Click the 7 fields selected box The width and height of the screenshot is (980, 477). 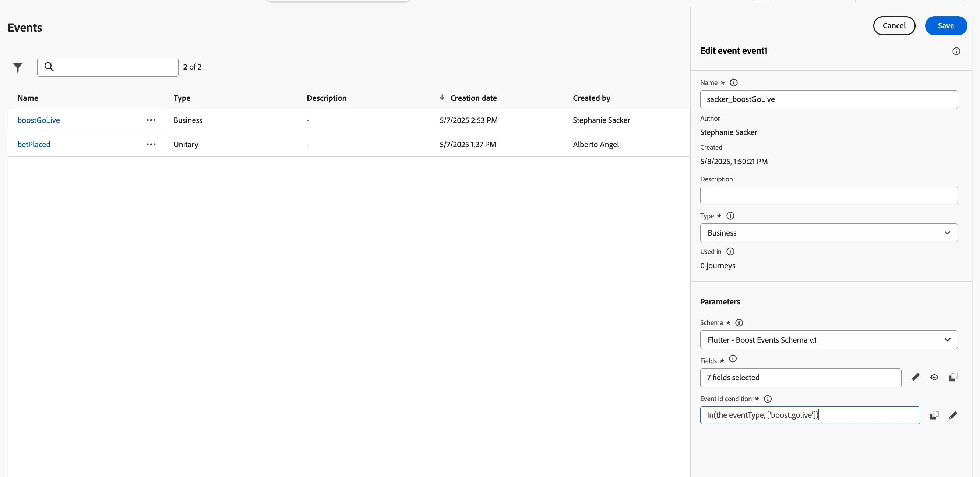click(x=800, y=378)
